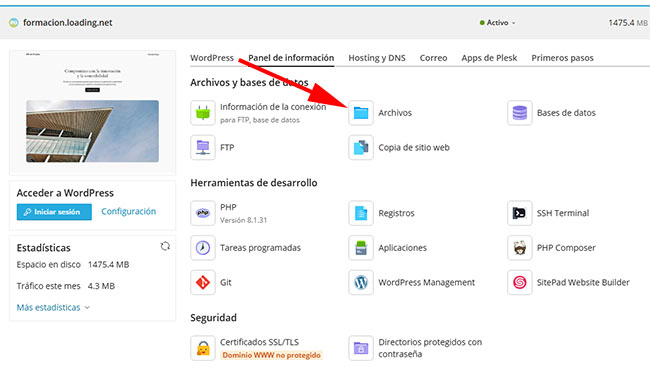Open the WordPress Configuración link

coord(129,211)
